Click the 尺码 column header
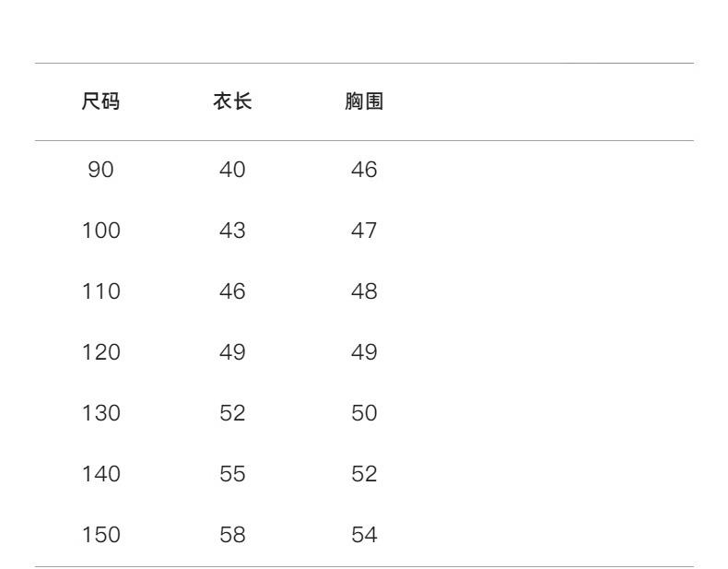 (101, 102)
